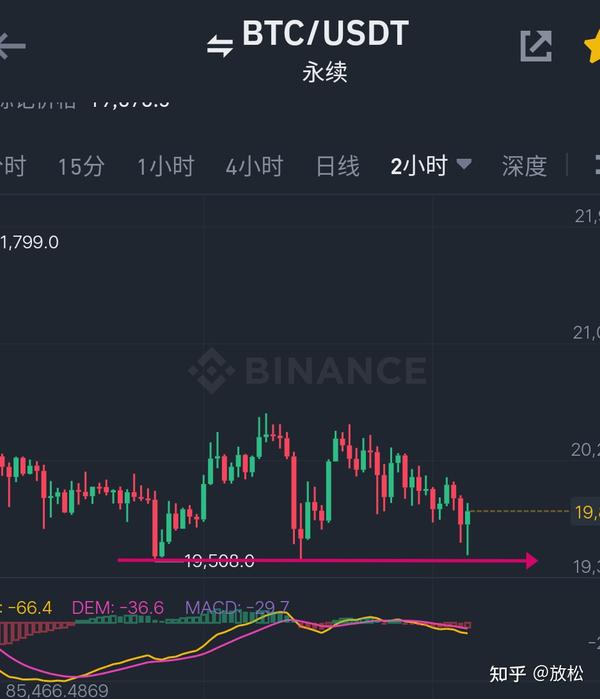The image size is (600, 699).
Task: Tap the back arrow icon
Action: click(x=12, y=45)
